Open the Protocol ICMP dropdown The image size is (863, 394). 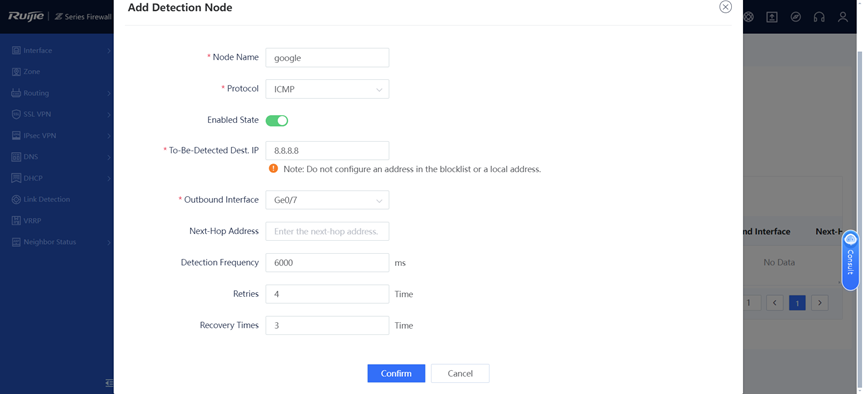pos(327,89)
